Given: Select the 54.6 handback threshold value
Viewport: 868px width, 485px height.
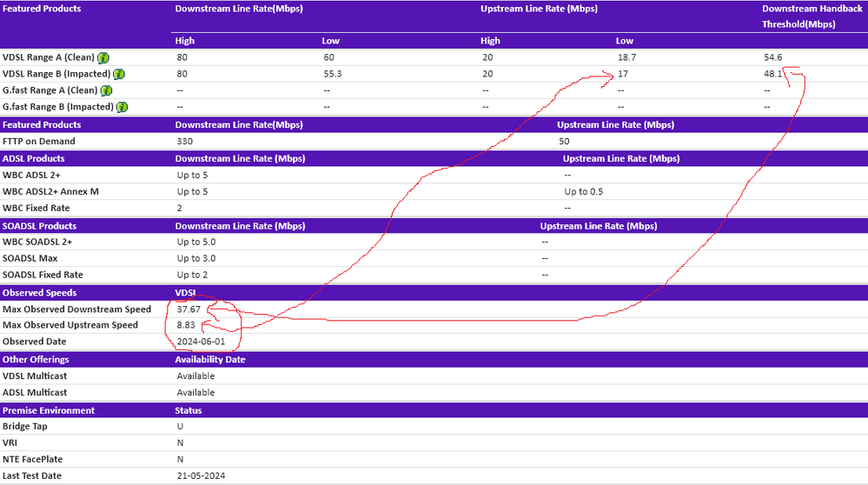Looking at the screenshot, I should point(772,57).
